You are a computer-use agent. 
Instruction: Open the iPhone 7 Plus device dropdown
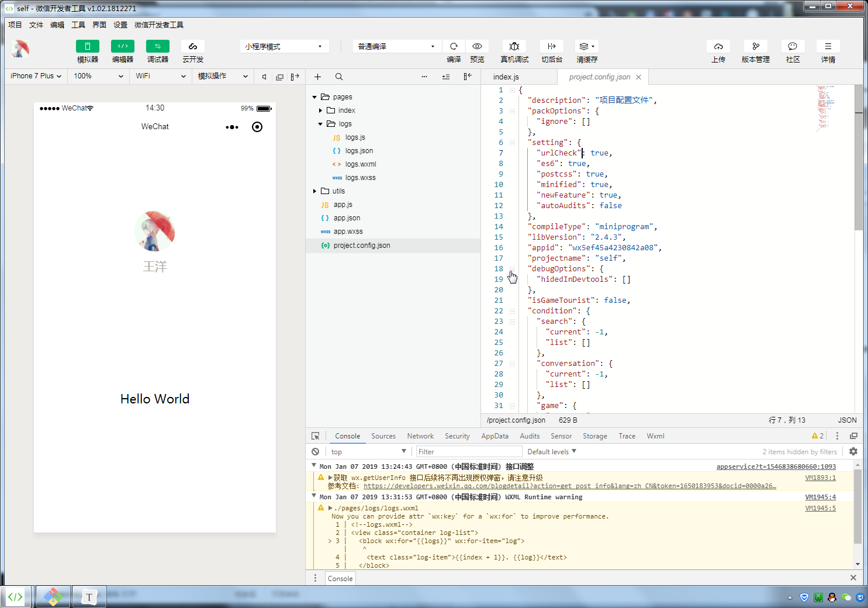point(36,76)
